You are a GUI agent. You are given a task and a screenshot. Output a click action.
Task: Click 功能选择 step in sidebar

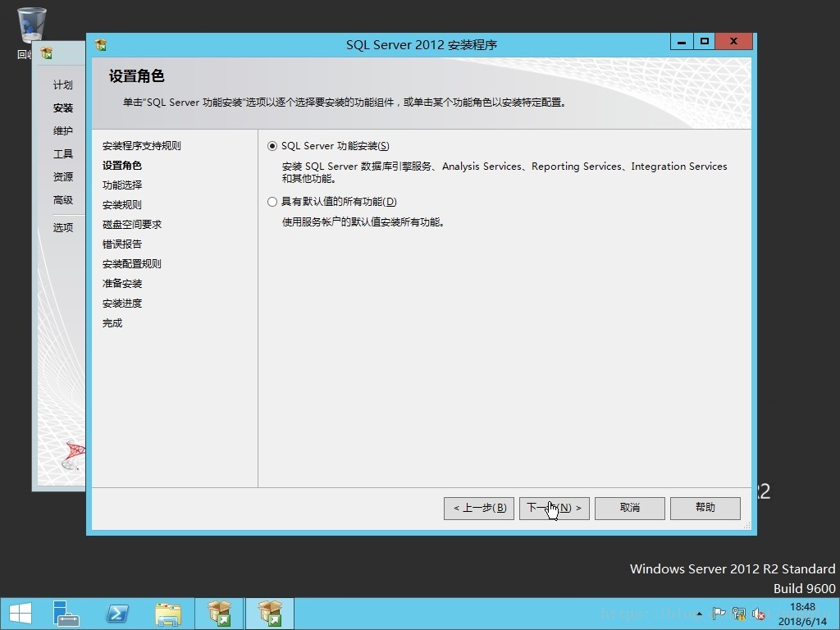tap(122, 185)
